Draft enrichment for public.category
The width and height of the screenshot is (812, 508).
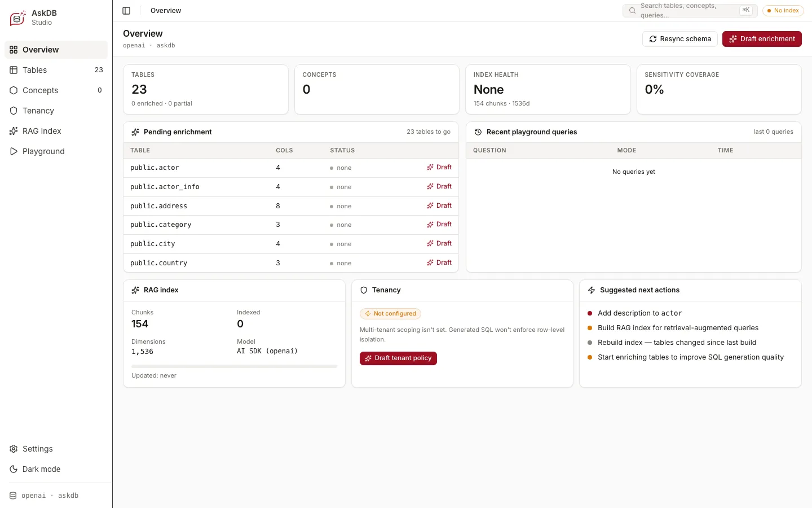(x=439, y=224)
